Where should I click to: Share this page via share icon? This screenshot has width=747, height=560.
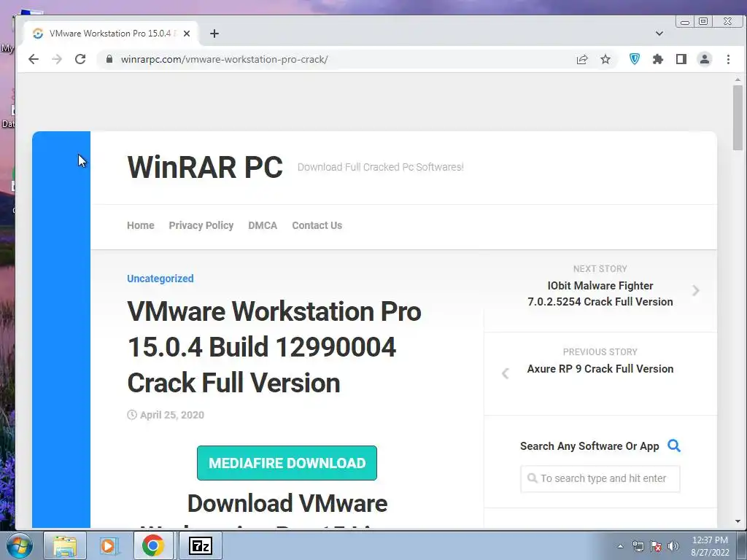coord(581,59)
